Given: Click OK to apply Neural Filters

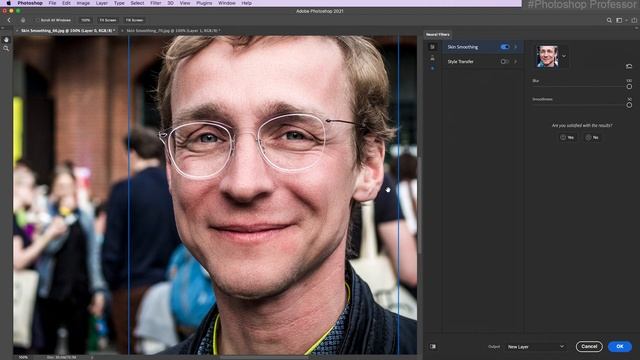Looking at the screenshot, I should (620, 347).
